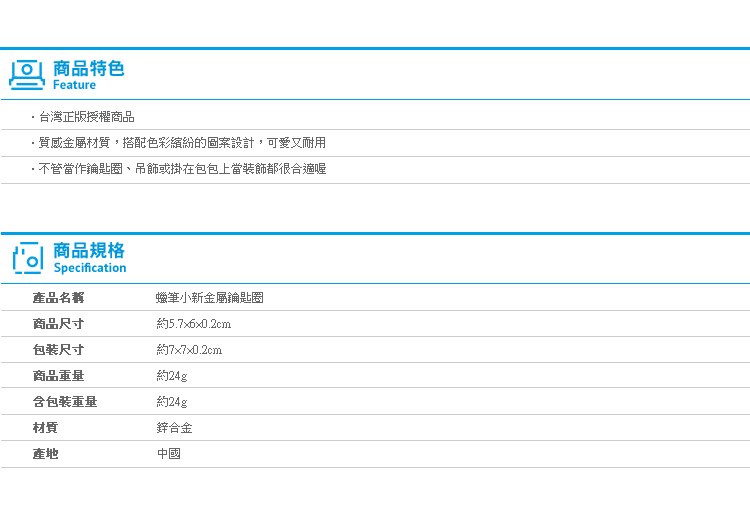750x511 pixels.
Task: Select the 商品特色 heading
Action: pos(88,68)
